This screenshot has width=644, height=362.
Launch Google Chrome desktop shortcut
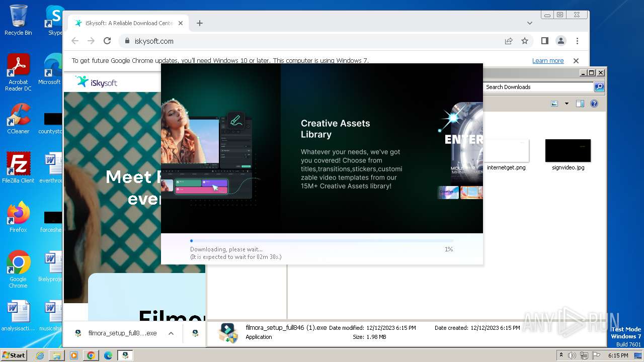click(x=18, y=269)
